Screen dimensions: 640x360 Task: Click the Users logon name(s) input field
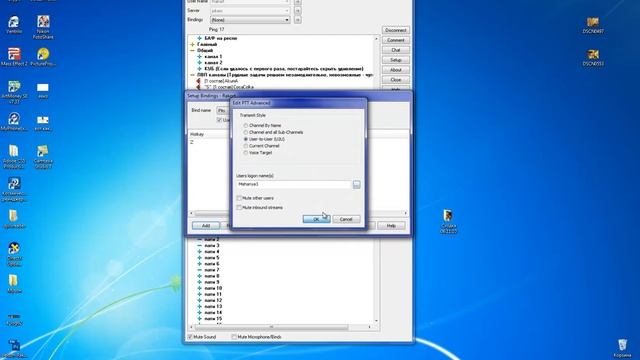pos(293,184)
